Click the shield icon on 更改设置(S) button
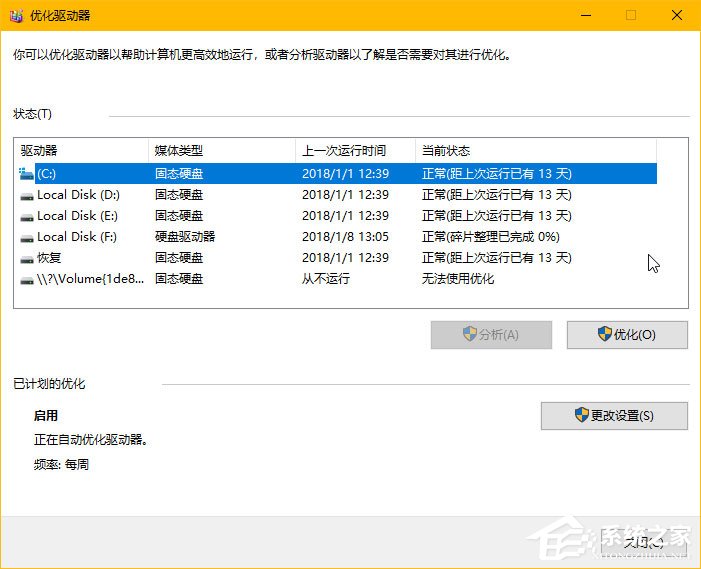This screenshot has width=701, height=569. (582, 415)
